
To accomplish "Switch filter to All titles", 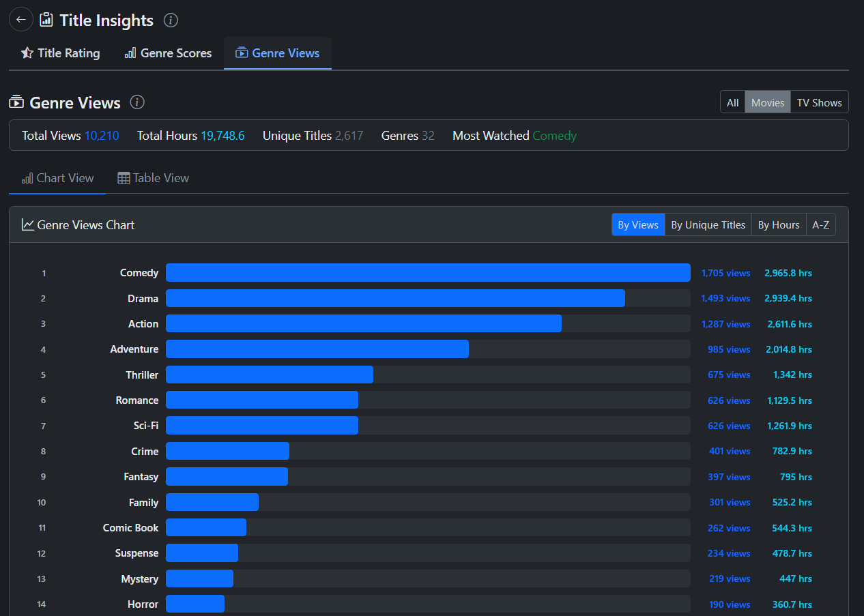I will [732, 102].
